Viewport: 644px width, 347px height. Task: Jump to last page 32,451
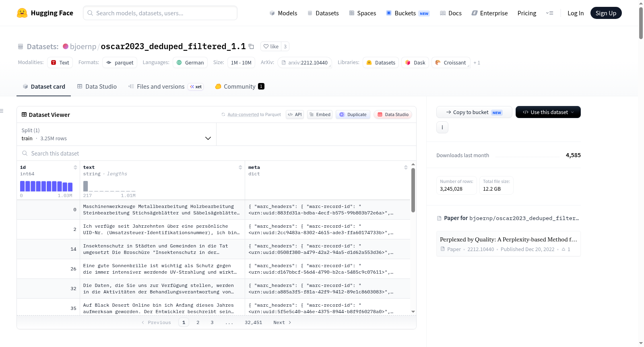coord(254,322)
